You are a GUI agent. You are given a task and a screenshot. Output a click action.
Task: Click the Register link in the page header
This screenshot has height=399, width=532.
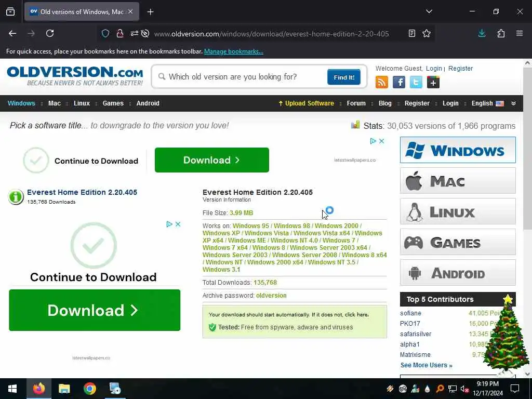[460, 68]
